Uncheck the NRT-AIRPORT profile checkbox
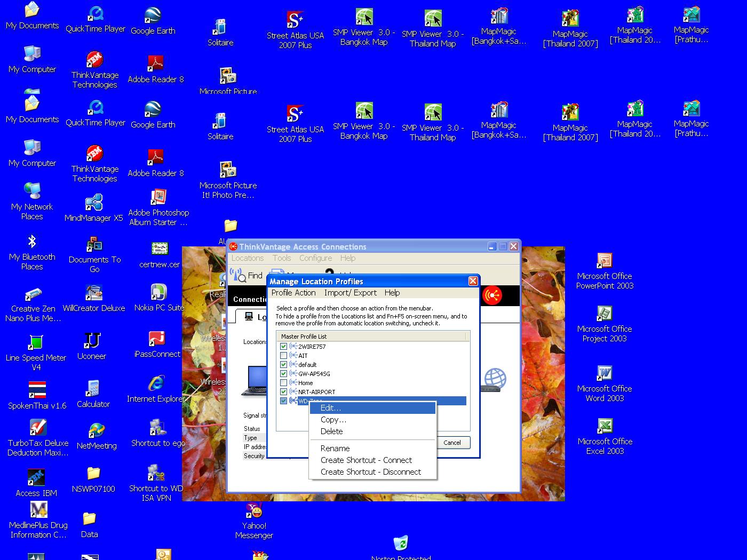This screenshot has height=560, width=747. (284, 392)
